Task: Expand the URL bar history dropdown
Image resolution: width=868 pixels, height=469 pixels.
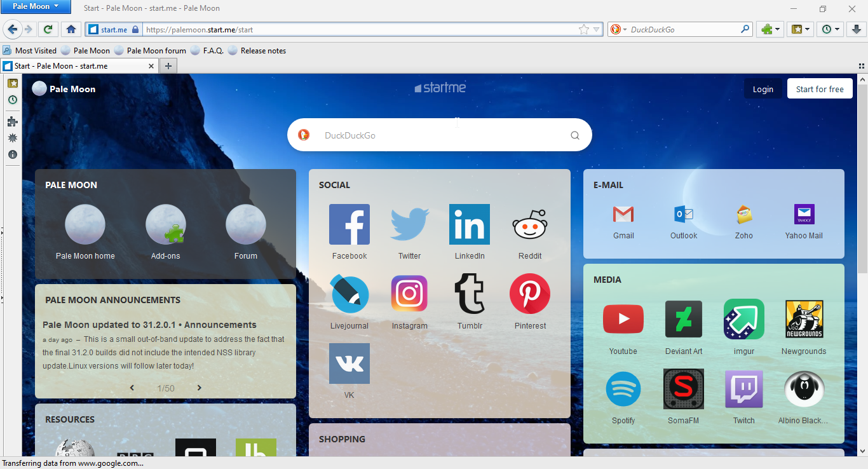Action: 597,29
